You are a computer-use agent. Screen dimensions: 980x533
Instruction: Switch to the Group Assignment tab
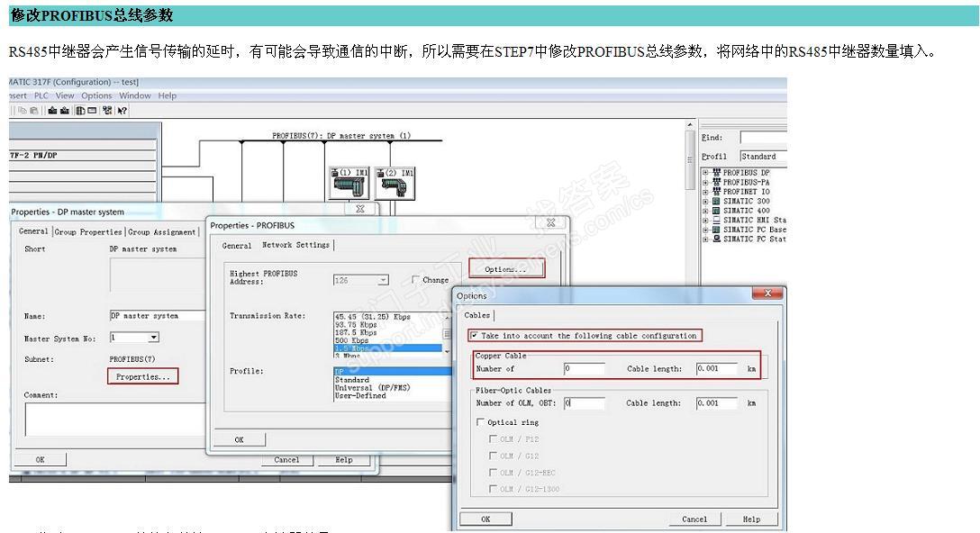tap(162, 231)
